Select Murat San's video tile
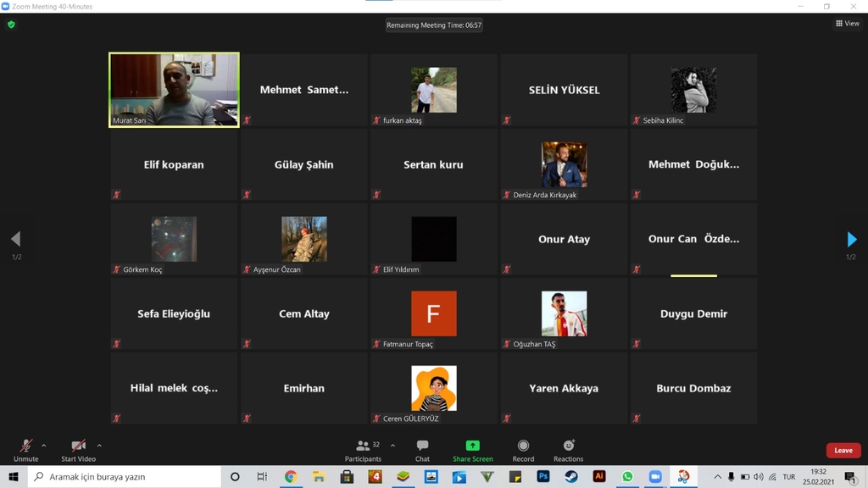 click(x=174, y=90)
